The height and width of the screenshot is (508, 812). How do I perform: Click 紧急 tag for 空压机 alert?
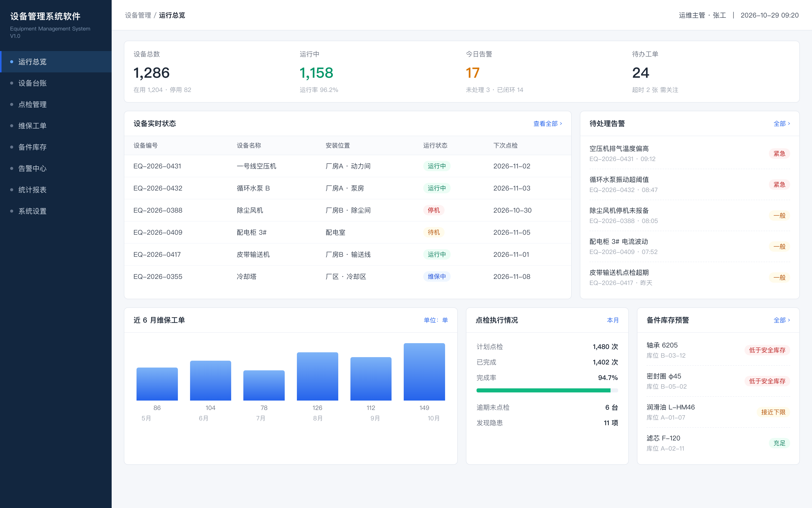[779, 153]
